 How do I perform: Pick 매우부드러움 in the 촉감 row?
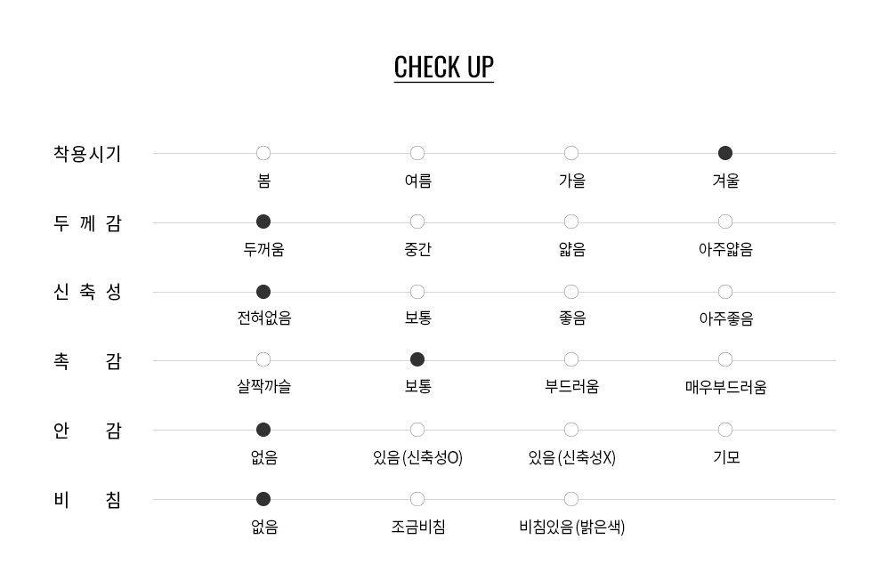(725, 359)
